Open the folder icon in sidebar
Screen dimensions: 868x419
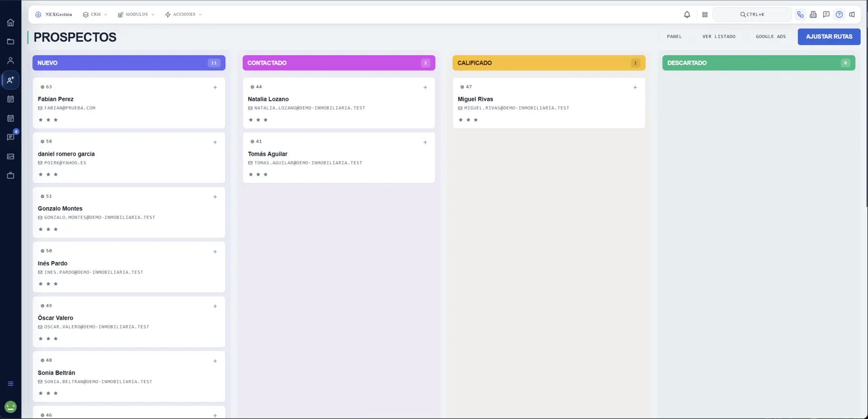coord(10,42)
